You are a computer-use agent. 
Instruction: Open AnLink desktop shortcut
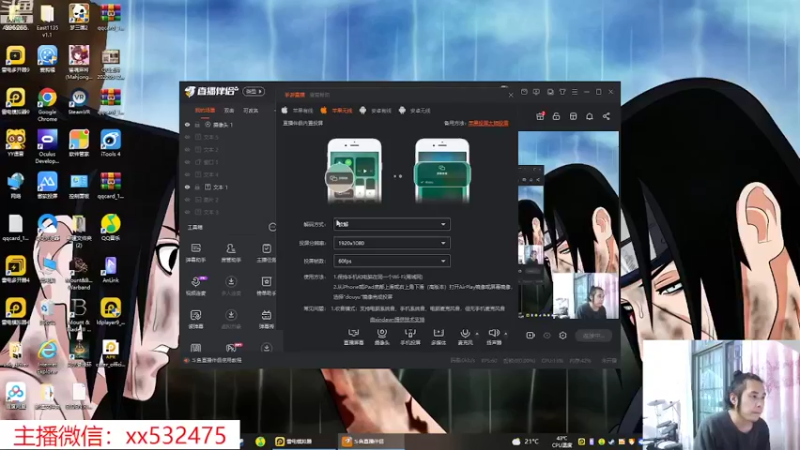[110, 270]
